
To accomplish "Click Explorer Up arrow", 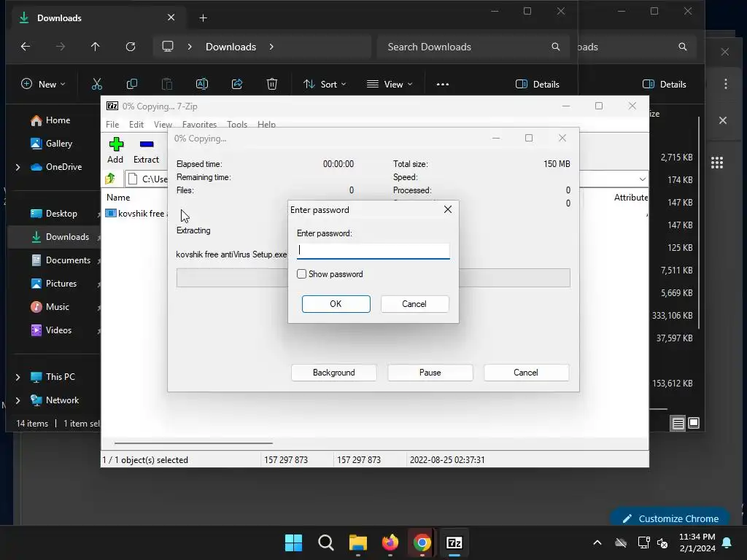I will pos(96,47).
